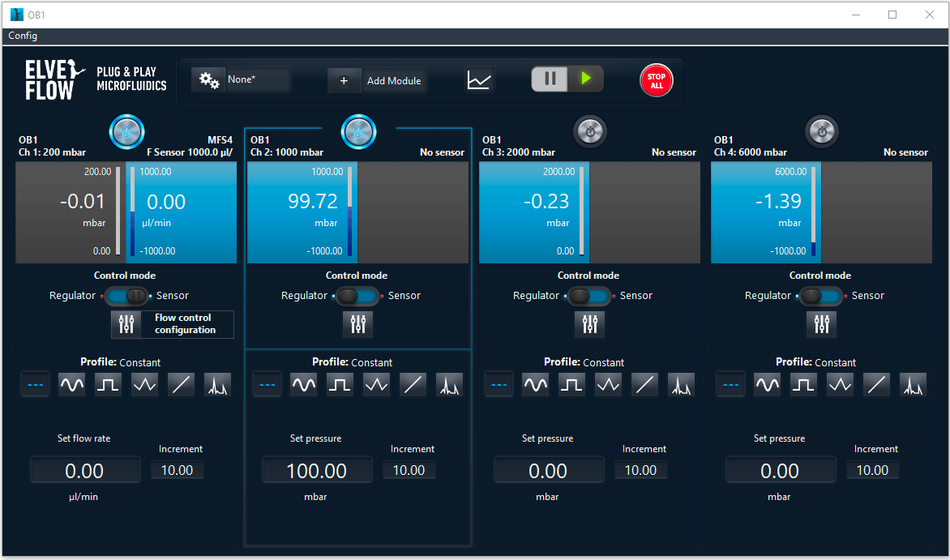Select triangle wave profile for Channel 3
950x560 pixels.
[608, 385]
